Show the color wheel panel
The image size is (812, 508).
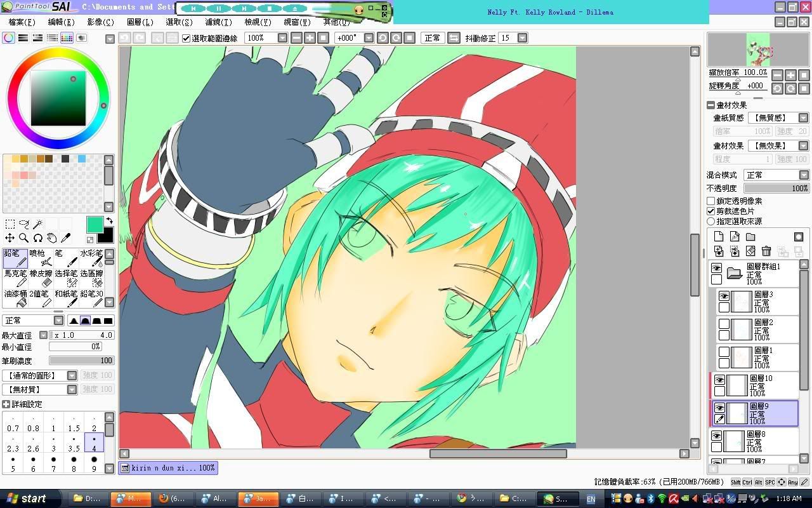(x=9, y=38)
